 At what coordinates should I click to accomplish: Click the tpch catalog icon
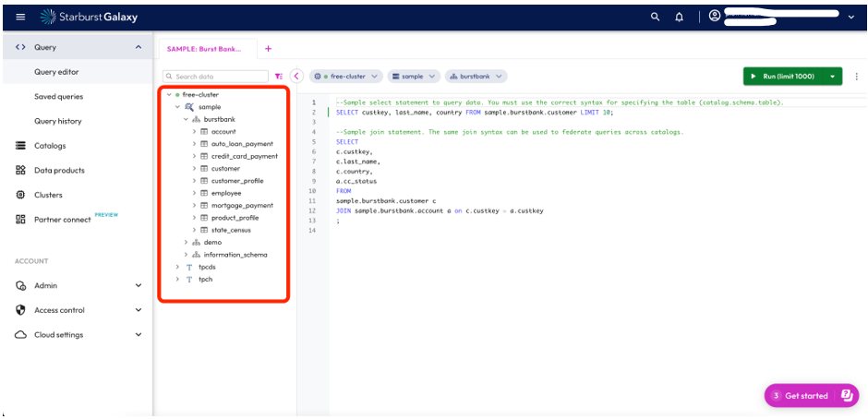point(188,279)
